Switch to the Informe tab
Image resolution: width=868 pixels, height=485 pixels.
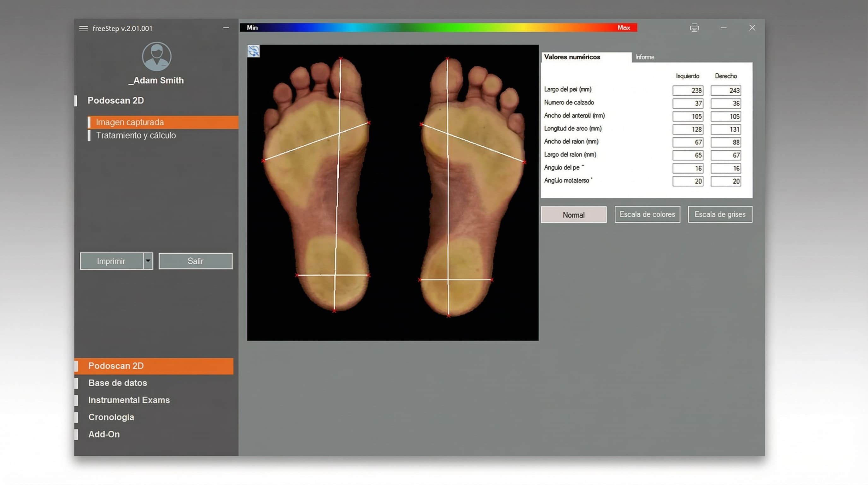pos(645,57)
